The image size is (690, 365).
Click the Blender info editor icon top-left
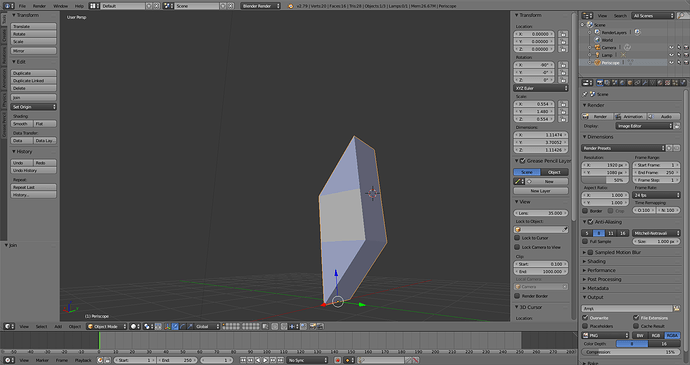click(x=8, y=6)
